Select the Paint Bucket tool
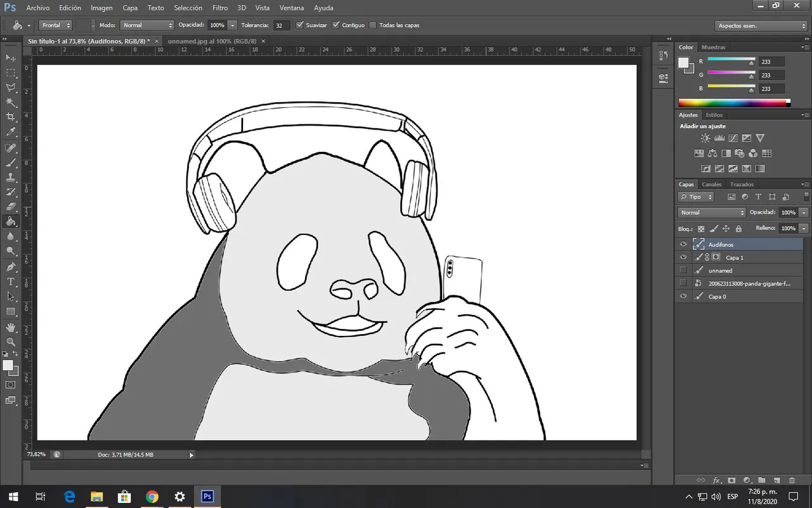Screen dimensions: 812x508 [x=11, y=222]
